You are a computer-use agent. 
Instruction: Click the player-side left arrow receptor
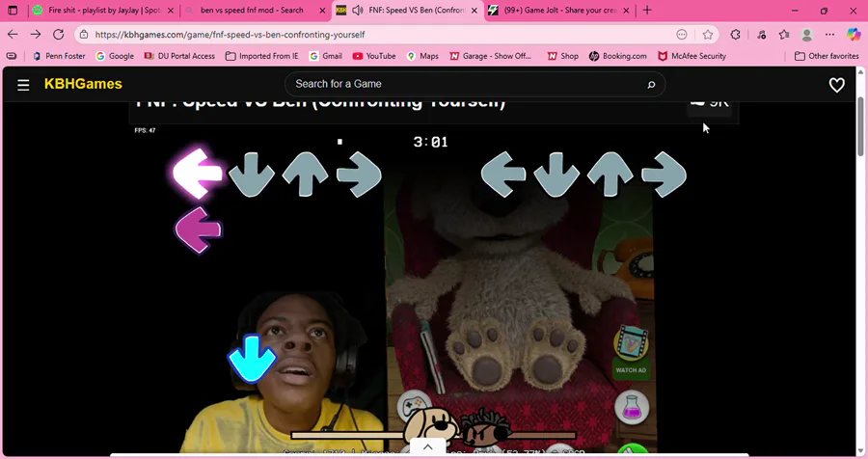pos(502,175)
